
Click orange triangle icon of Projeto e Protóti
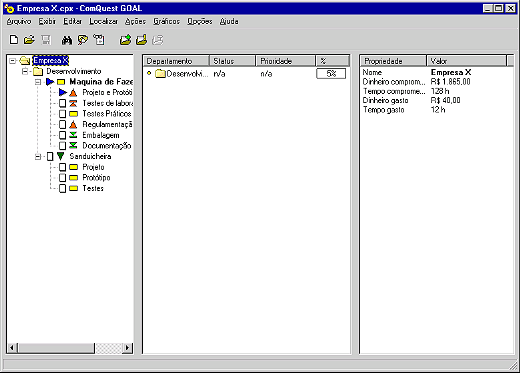pyautogui.click(x=73, y=93)
